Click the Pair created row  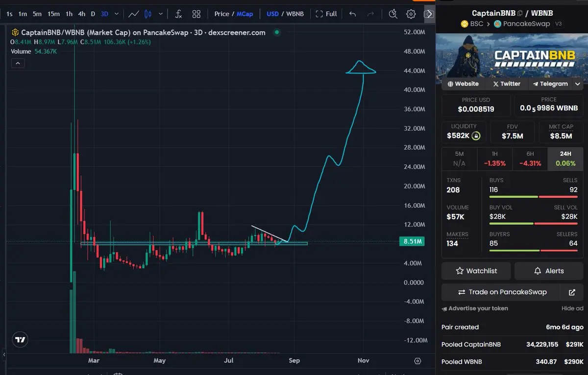pos(512,327)
